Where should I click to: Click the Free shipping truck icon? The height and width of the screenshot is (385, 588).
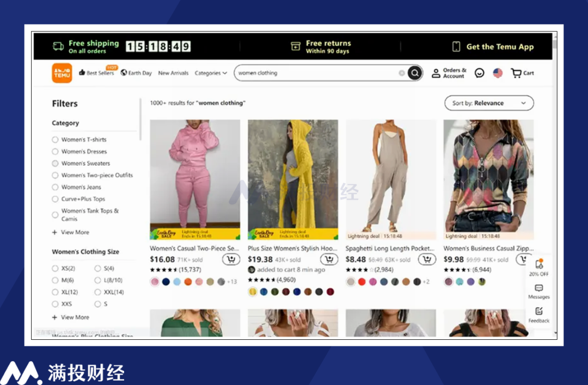58,46
